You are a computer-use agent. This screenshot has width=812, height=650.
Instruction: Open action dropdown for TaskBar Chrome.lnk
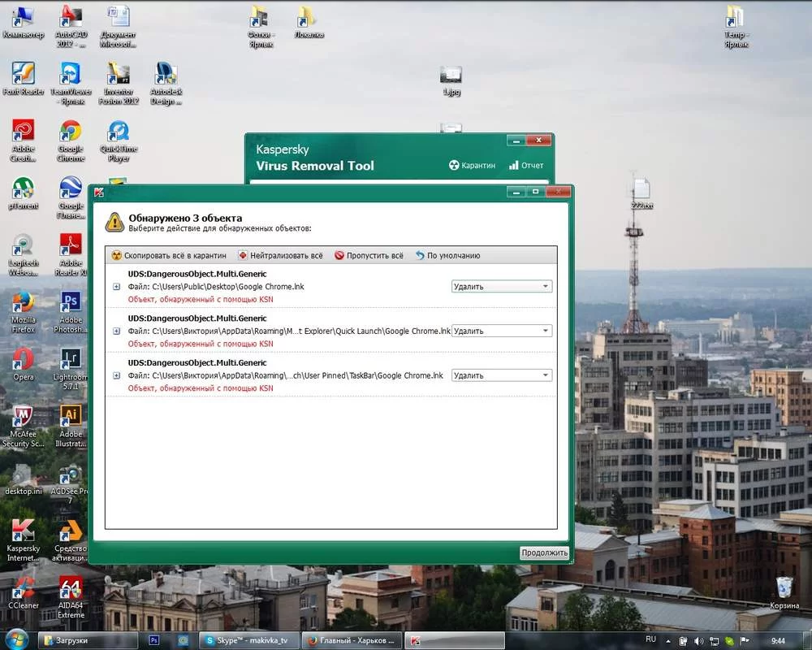(x=501, y=375)
